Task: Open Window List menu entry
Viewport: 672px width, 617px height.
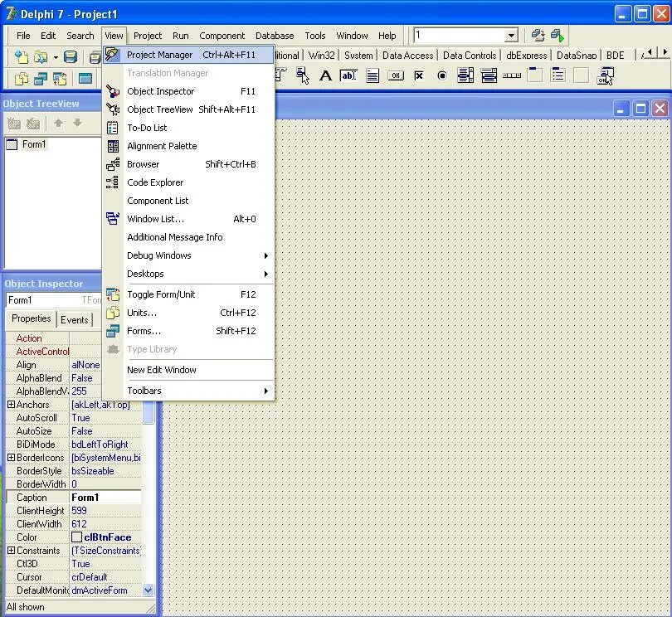Action: click(x=188, y=219)
